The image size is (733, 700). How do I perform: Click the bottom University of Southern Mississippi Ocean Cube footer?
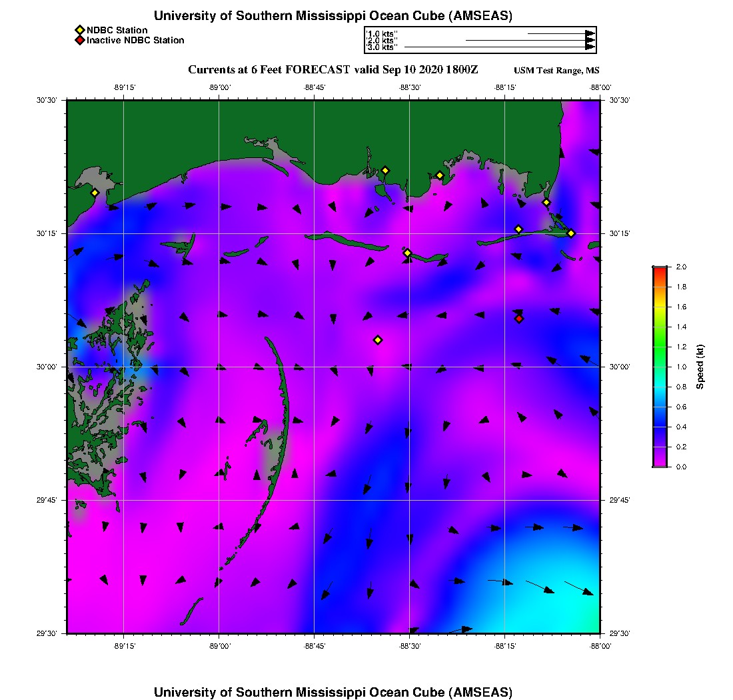(x=333, y=691)
